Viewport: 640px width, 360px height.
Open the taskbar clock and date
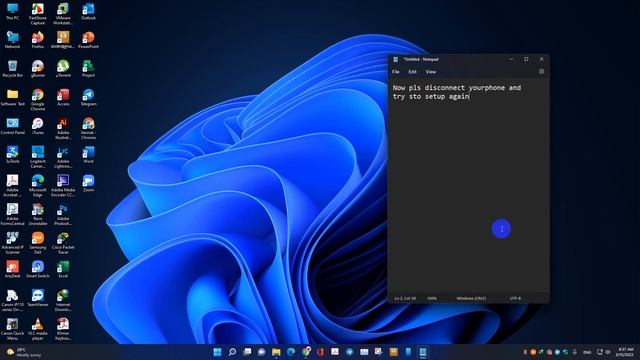pyautogui.click(x=625, y=352)
